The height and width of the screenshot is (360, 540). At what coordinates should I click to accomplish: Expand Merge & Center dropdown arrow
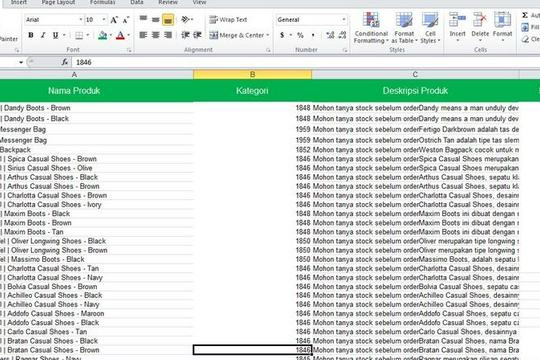pyautogui.click(x=268, y=35)
